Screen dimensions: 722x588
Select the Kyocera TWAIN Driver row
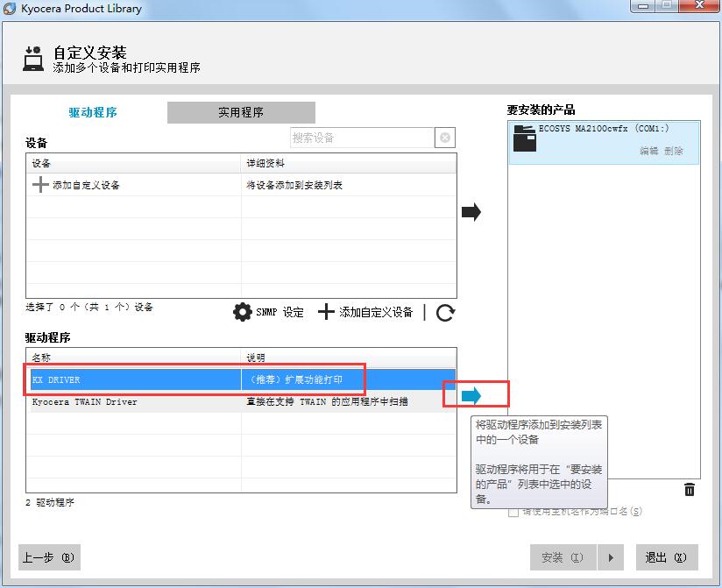click(243, 401)
